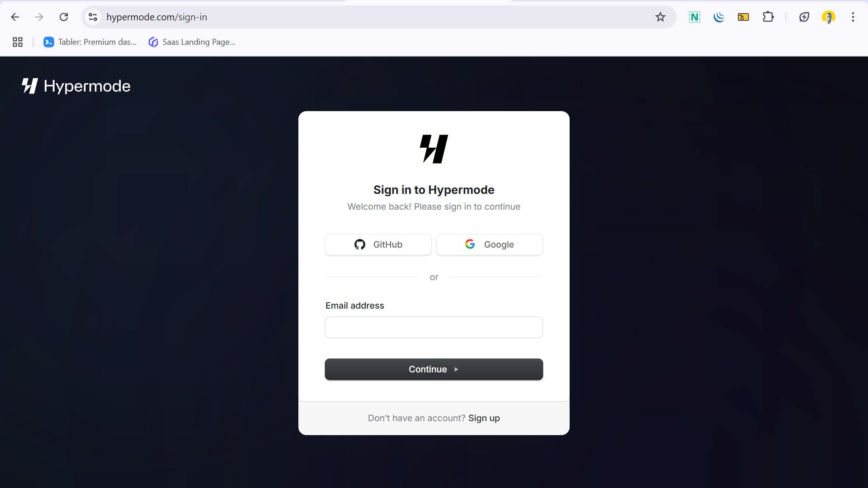This screenshot has height=488, width=868.
Task: Click the dark mode moon icon
Action: click(719, 17)
